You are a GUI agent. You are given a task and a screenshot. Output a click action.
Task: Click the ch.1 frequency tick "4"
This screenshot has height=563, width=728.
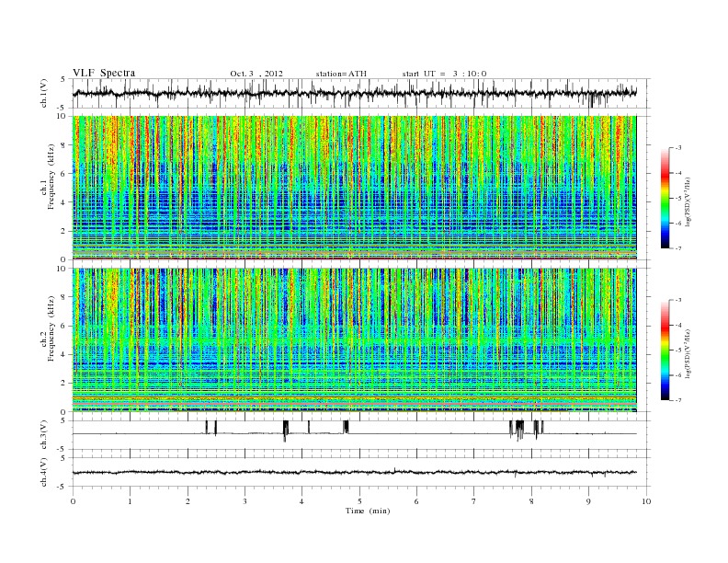tap(63, 202)
